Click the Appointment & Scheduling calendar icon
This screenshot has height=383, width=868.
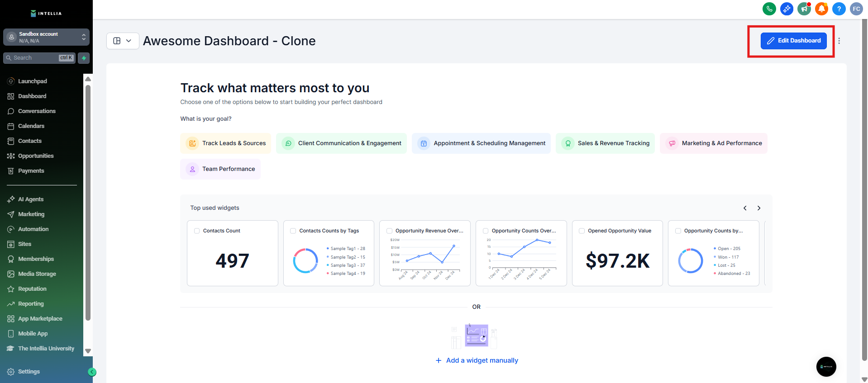424,143
